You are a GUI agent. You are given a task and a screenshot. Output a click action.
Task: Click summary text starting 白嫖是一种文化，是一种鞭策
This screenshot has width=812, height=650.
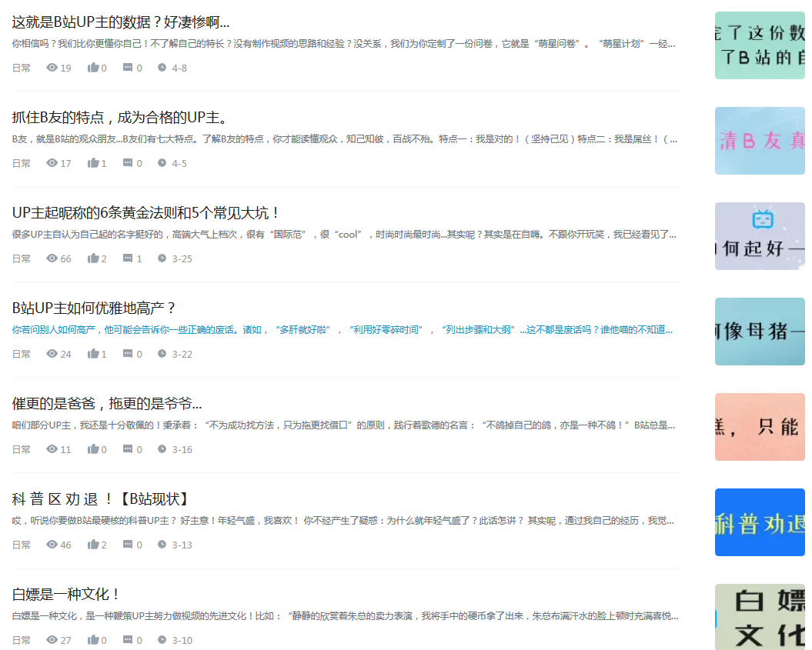[345, 615]
